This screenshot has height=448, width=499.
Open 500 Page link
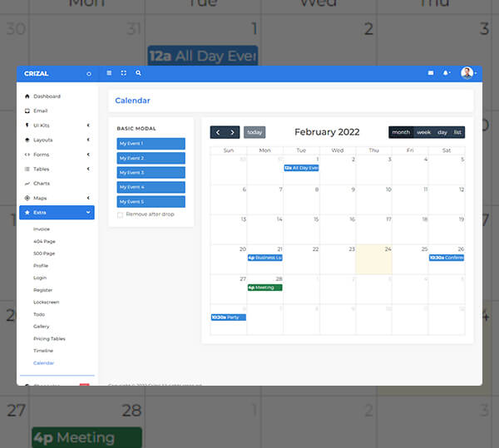(x=44, y=254)
